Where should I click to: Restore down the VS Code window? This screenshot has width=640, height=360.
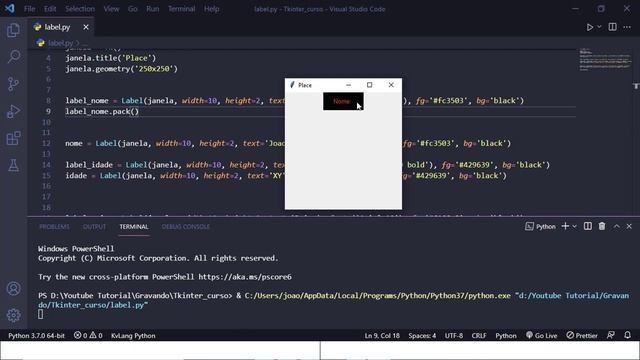click(601, 9)
